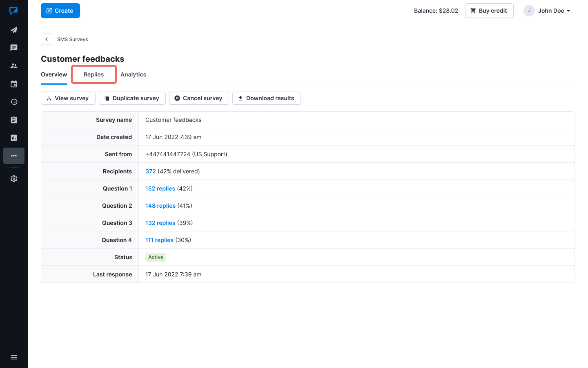The height and width of the screenshot is (368, 588).
Task: Expand the sidebar with hamburger menu icon
Action: point(14,357)
